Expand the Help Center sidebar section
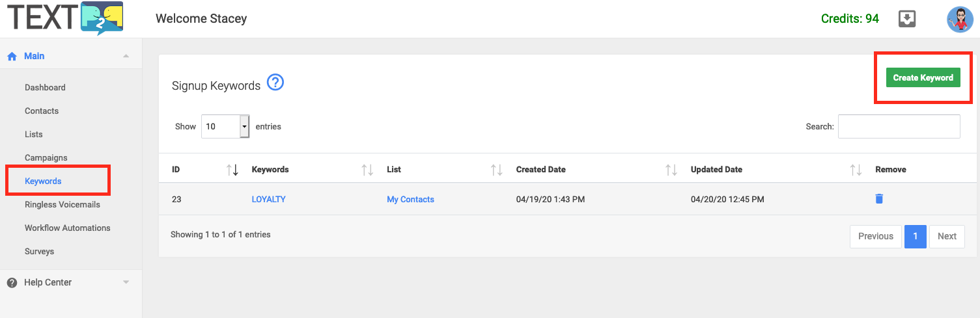The image size is (980, 318). coord(126,282)
